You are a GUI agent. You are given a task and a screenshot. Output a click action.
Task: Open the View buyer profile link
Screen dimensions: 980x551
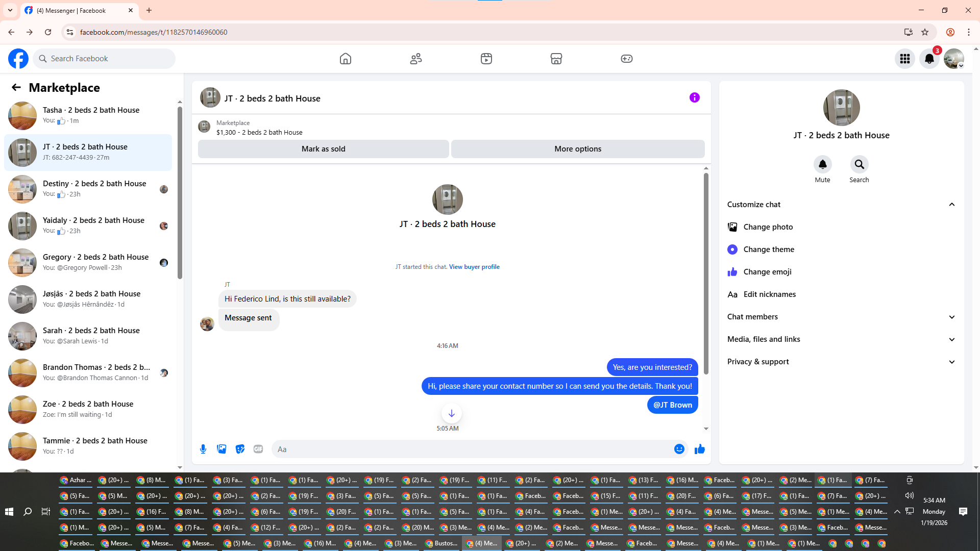(x=474, y=267)
